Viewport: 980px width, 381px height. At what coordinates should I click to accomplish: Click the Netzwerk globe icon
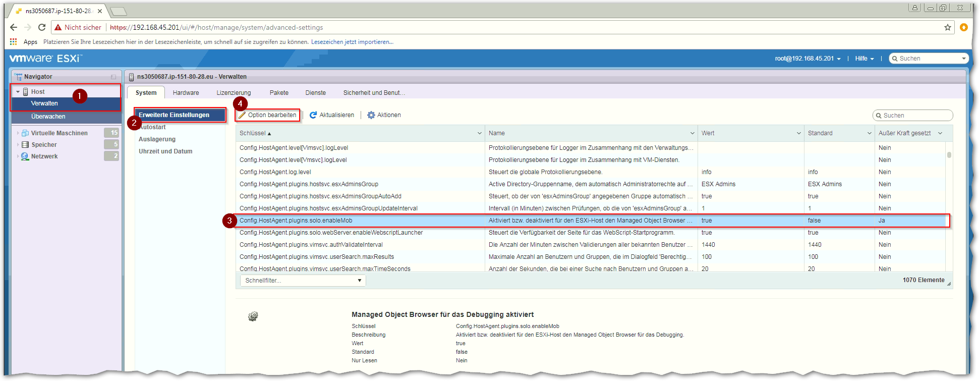(25, 156)
